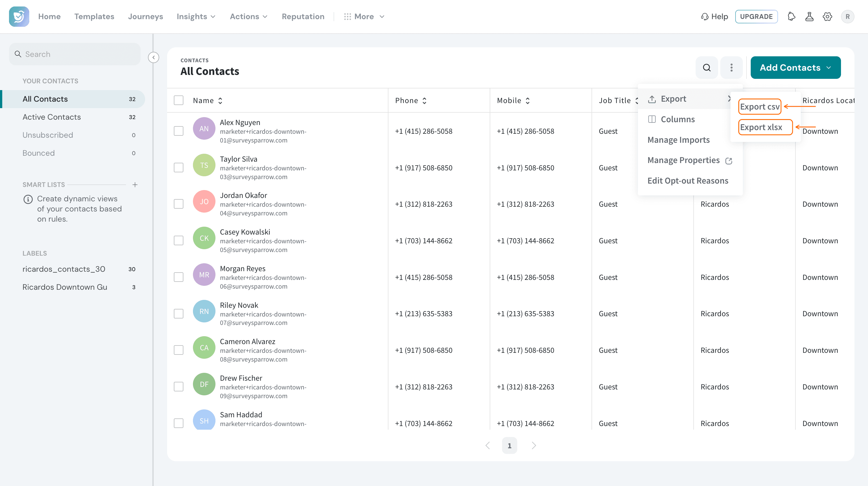Image resolution: width=868 pixels, height=486 pixels.
Task: Tick the checkbox next to Jordan Okafor
Action: (179, 204)
